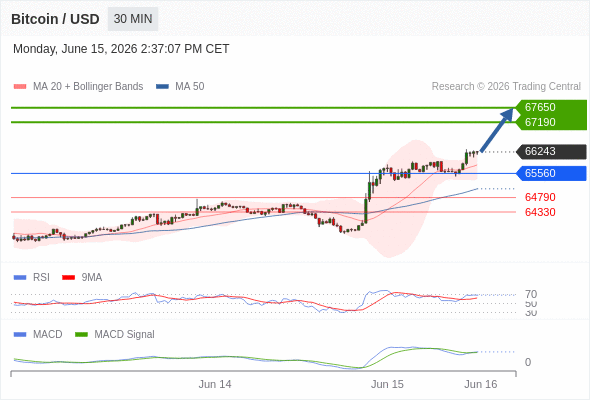Click the Research © 2026 Trading Central credit

point(506,87)
